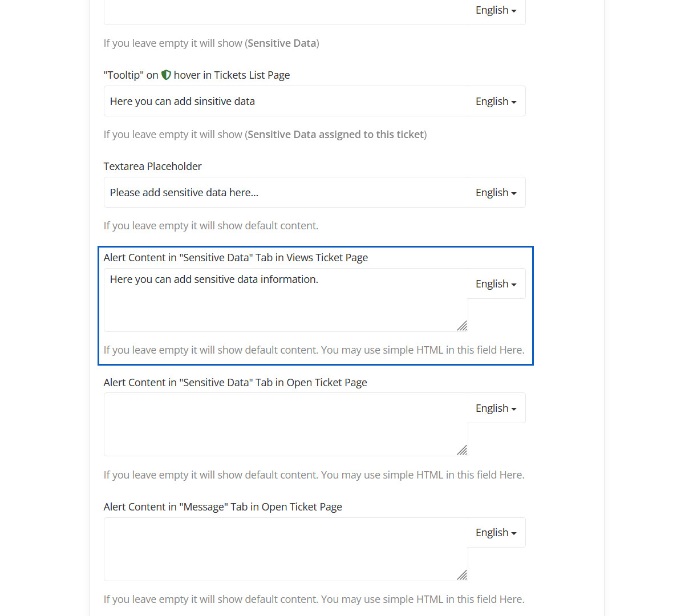Viewport: 685px width, 616px height.
Task: Open English language dropdown for Tooltip field
Action: 496,102
